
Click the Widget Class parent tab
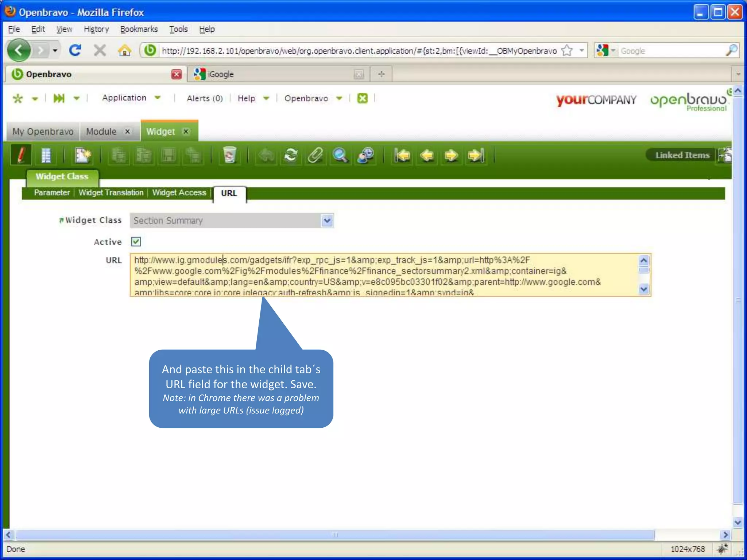62,176
